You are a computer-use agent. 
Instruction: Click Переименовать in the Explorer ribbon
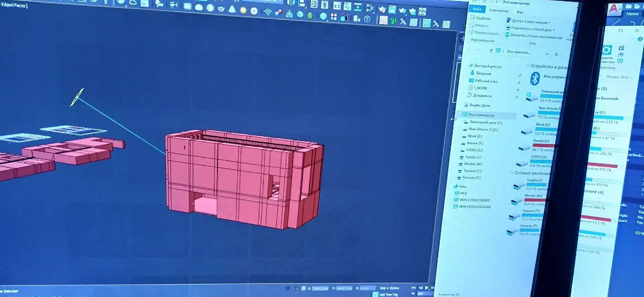pyautogui.click(x=484, y=33)
